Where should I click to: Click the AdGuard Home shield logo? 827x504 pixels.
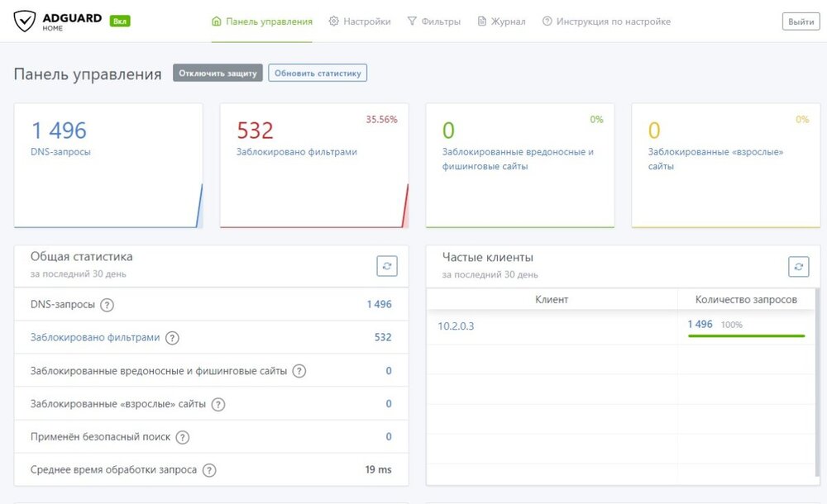pyautogui.click(x=26, y=21)
